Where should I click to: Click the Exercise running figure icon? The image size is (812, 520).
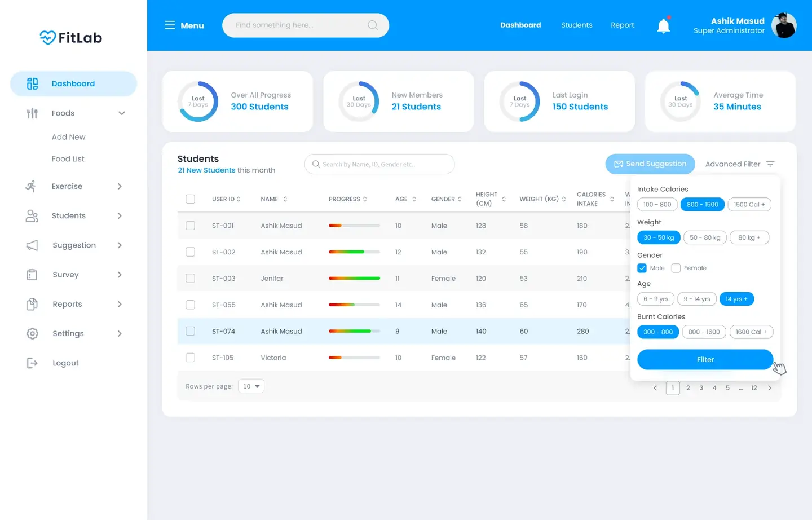31,186
